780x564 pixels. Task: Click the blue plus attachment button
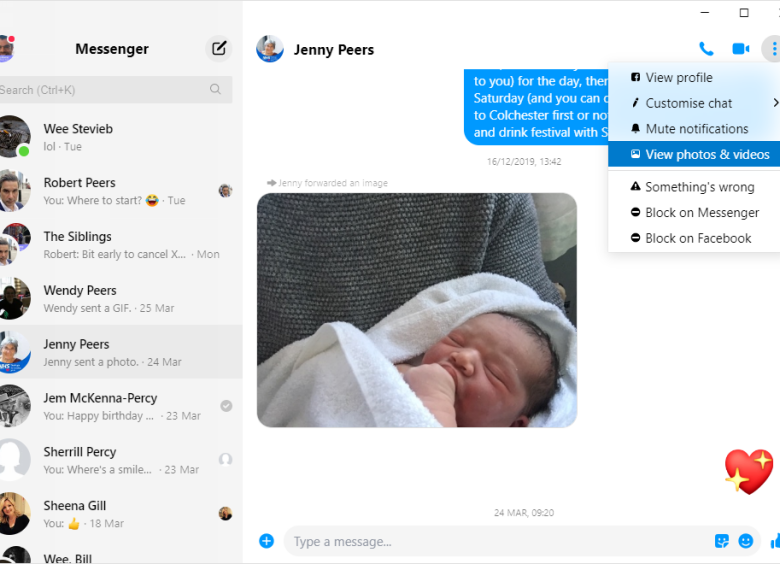point(267,541)
